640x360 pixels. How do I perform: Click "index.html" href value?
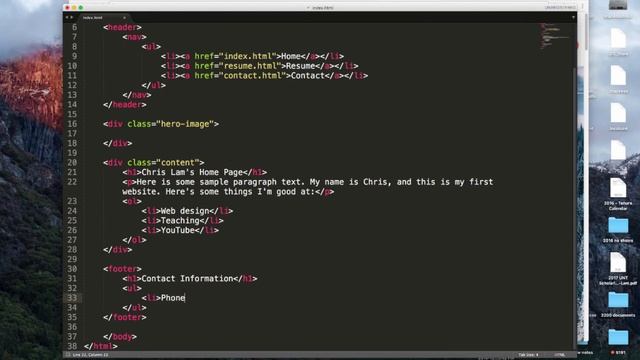click(x=248, y=56)
